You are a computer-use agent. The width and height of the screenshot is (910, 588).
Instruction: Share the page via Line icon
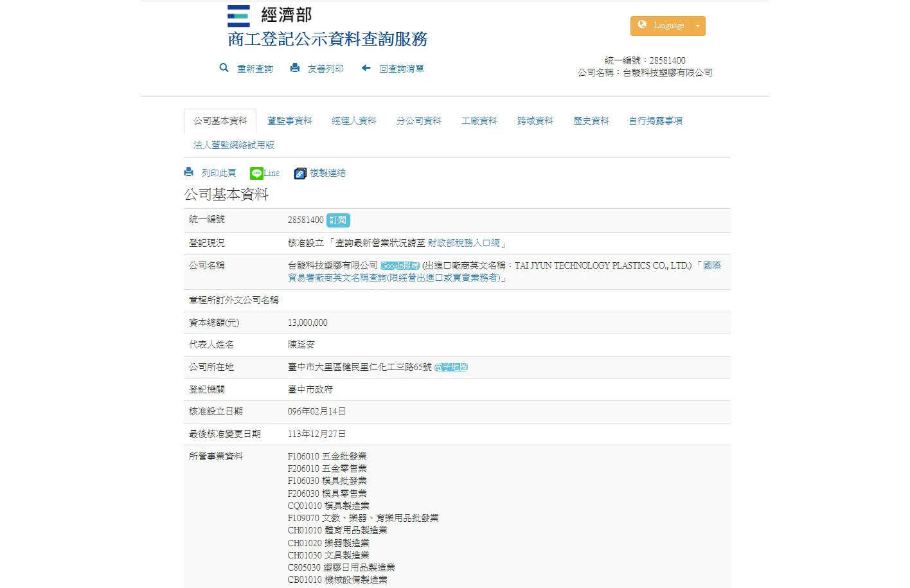tap(256, 174)
